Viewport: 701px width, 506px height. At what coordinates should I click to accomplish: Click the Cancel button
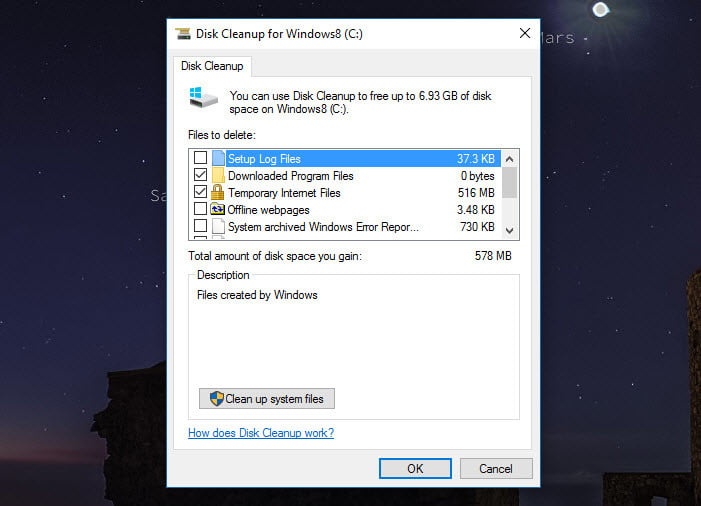[496, 468]
